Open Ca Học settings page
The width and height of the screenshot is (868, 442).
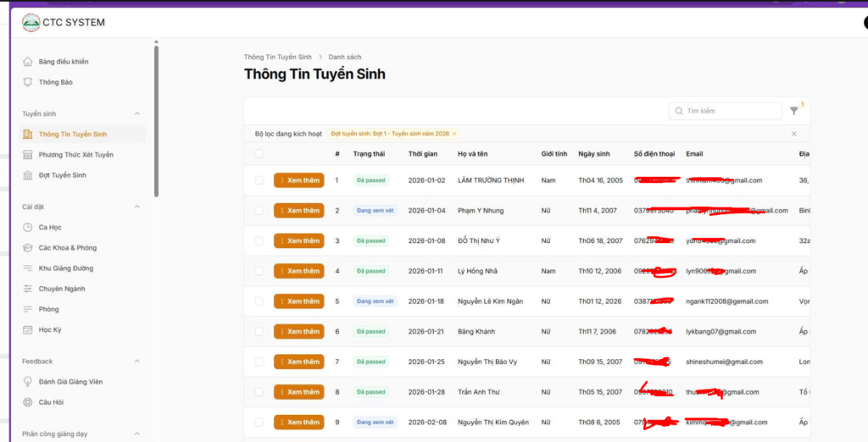point(82,228)
